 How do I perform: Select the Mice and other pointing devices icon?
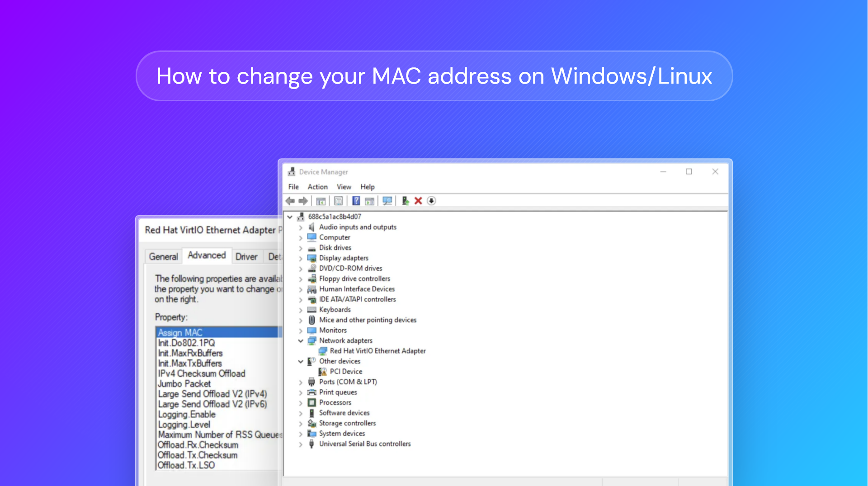[x=311, y=320]
